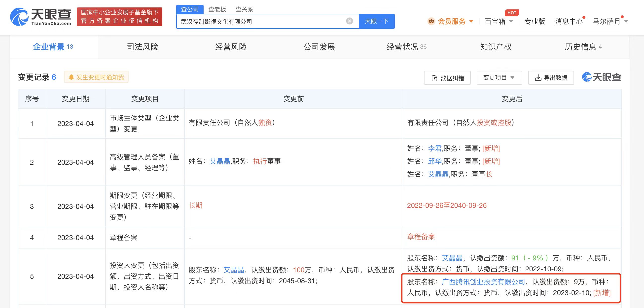The width and height of the screenshot is (644, 308).
Task: Open 李君 director profile link
Action: point(435,148)
